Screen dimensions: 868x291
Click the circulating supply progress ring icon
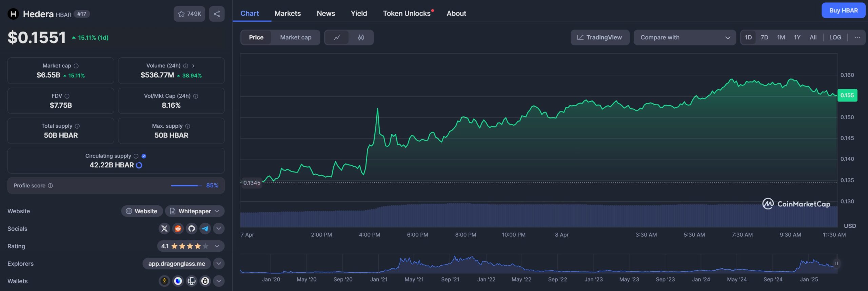(x=139, y=165)
